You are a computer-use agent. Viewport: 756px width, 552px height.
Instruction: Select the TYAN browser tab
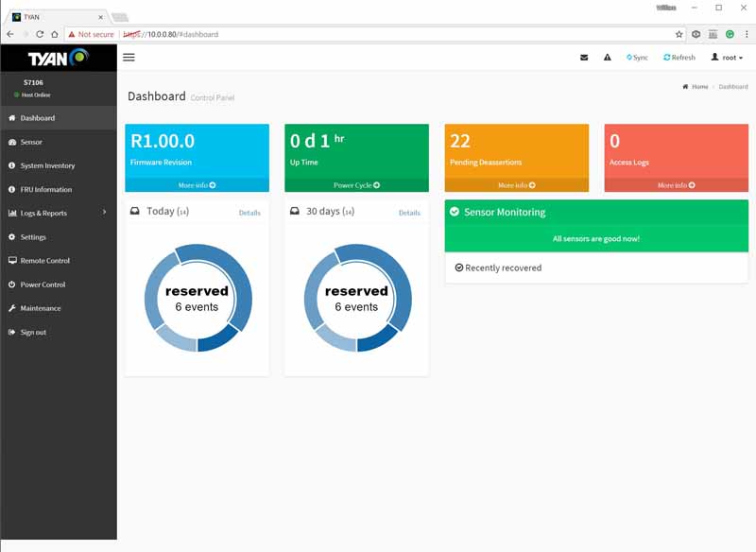[x=57, y=17]
